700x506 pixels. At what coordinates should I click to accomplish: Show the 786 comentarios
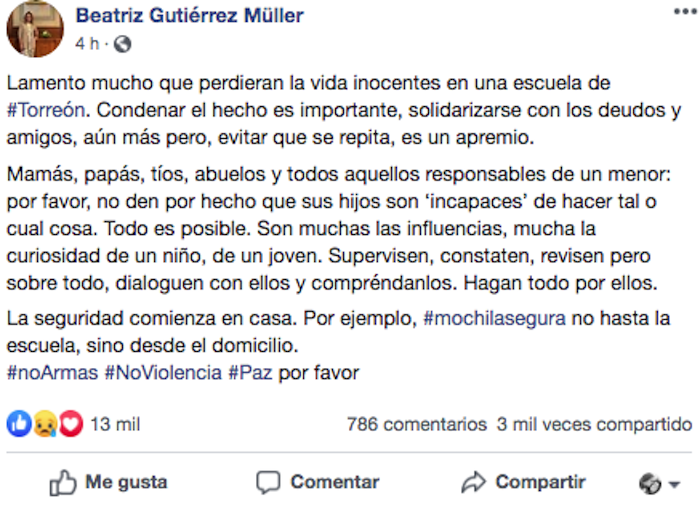click(x=416, y=424)
